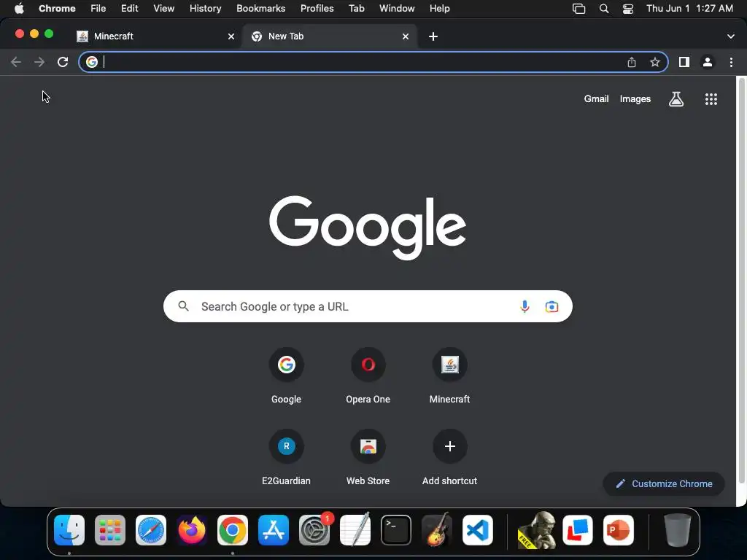The height and width of the screenshot is (560, 747).
Task: Bookmark this tab with the star icon
Action: click(655, 62)
